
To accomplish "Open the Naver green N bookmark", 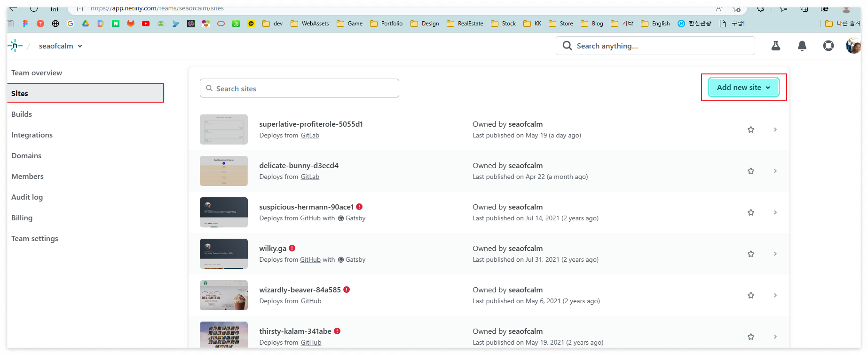I will [x=116, y=24].
